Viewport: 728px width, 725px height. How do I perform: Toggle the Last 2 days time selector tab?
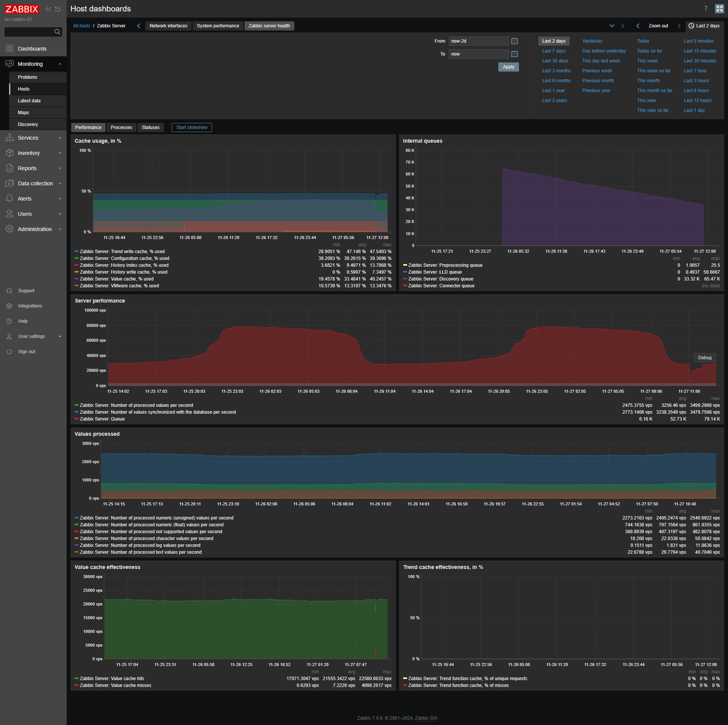704,26
